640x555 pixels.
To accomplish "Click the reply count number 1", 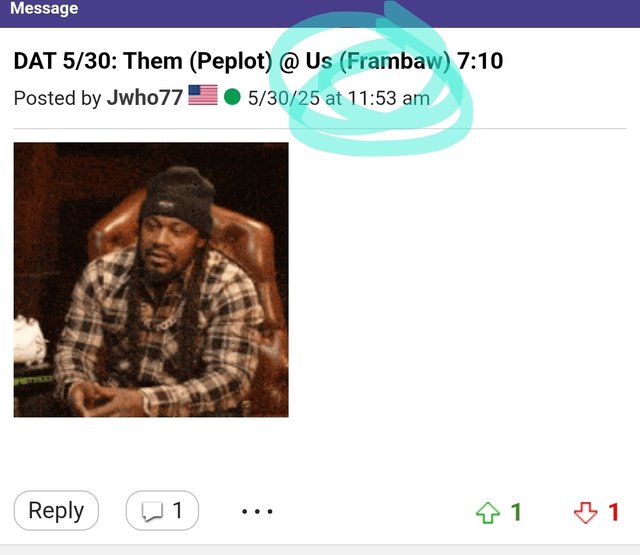I will click(x=177, y=511).
